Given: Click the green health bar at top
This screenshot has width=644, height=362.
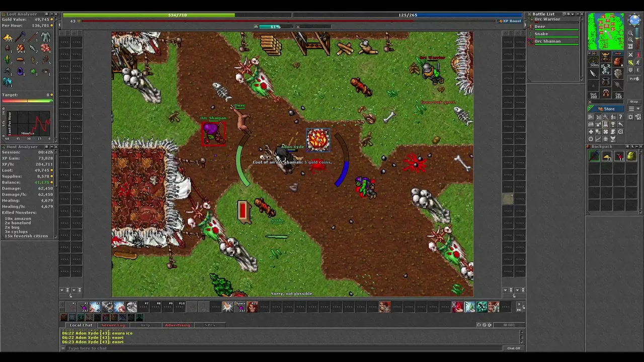Looking at the screenshot, I should point(178,15).
